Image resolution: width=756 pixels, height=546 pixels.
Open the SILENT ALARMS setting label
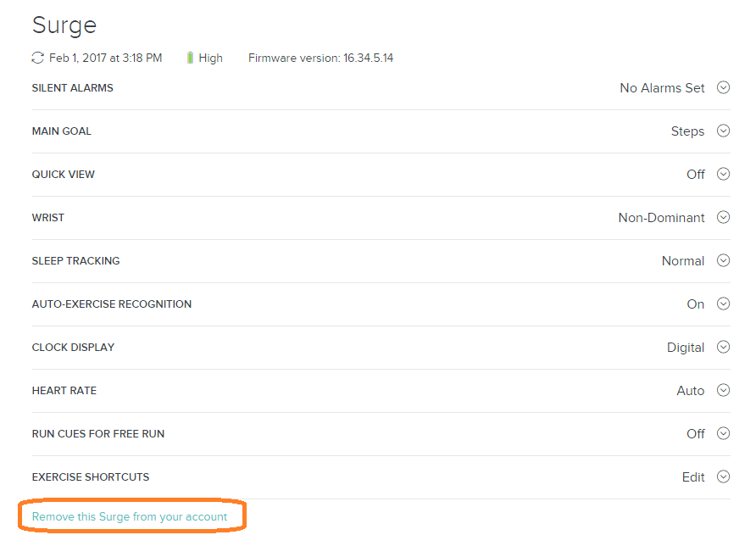click(x=72, y=88)
